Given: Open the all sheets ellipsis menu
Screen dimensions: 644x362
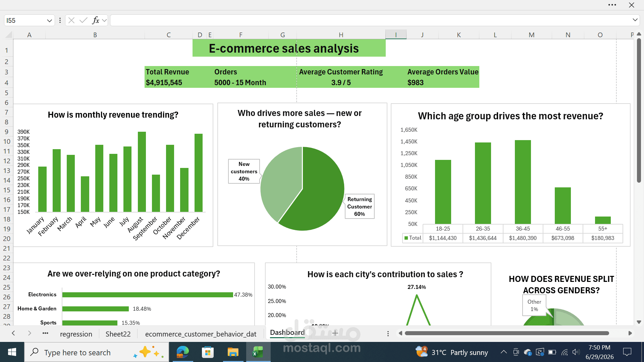Looking at the screenshot, I should click(x=45, y=333).
